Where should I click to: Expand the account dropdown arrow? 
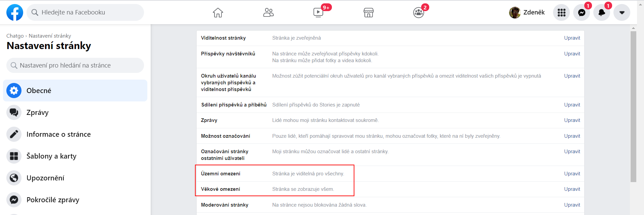click(x=622, y=12)
